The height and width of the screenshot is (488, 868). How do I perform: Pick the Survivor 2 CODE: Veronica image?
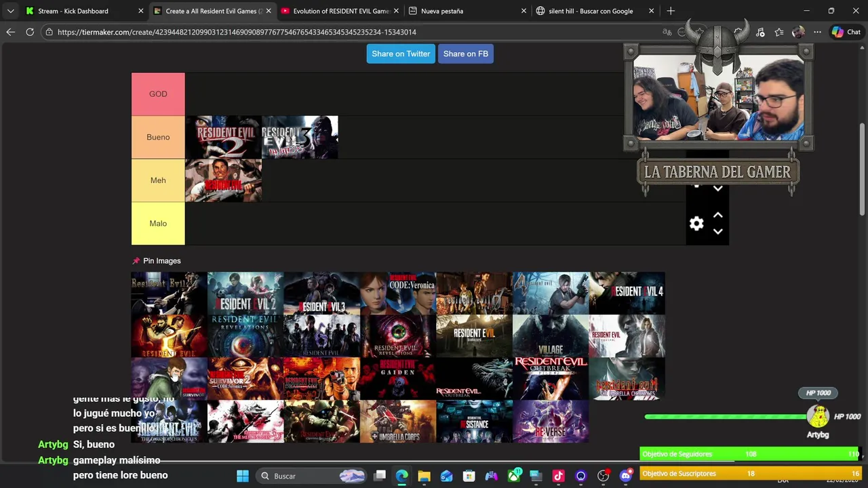(x=245, y=379)
